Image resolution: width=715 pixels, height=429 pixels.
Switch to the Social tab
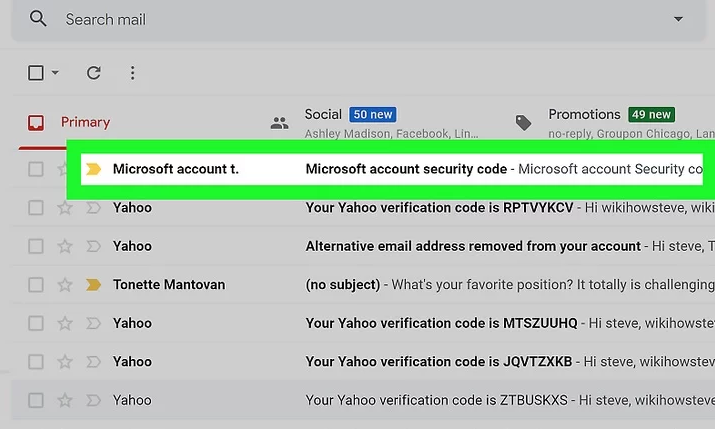tap(323, 114)
